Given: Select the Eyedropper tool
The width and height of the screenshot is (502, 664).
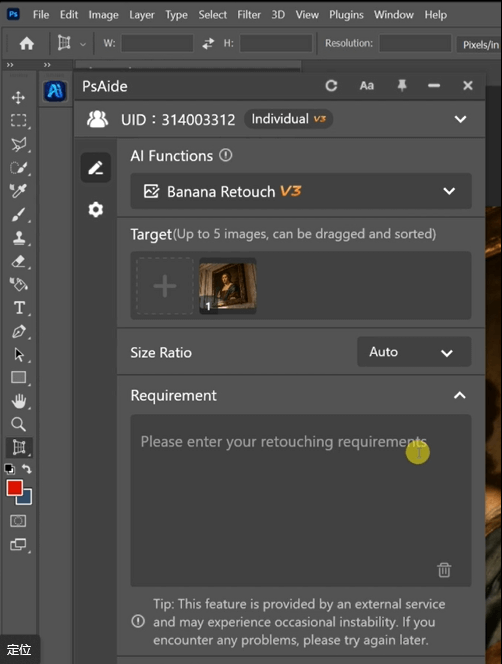Looking at the screenshot, I should 18,191.
